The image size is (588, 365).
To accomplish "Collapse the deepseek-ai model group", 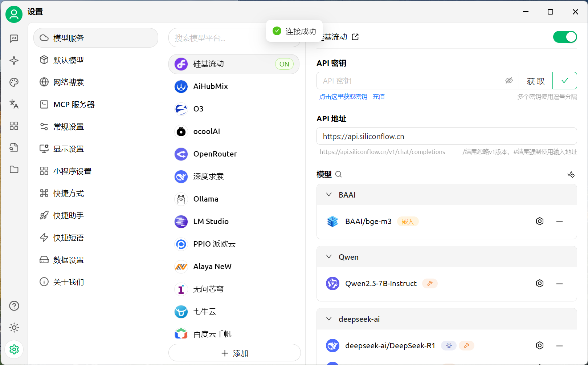I will [329, 319].
